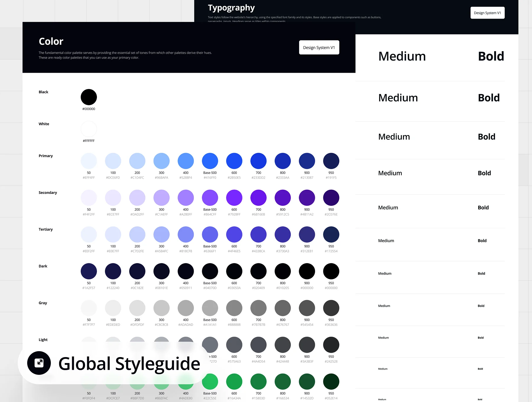Click the Dark row label
The width and height of the screenshot is (532, 402).
(43, 266)
